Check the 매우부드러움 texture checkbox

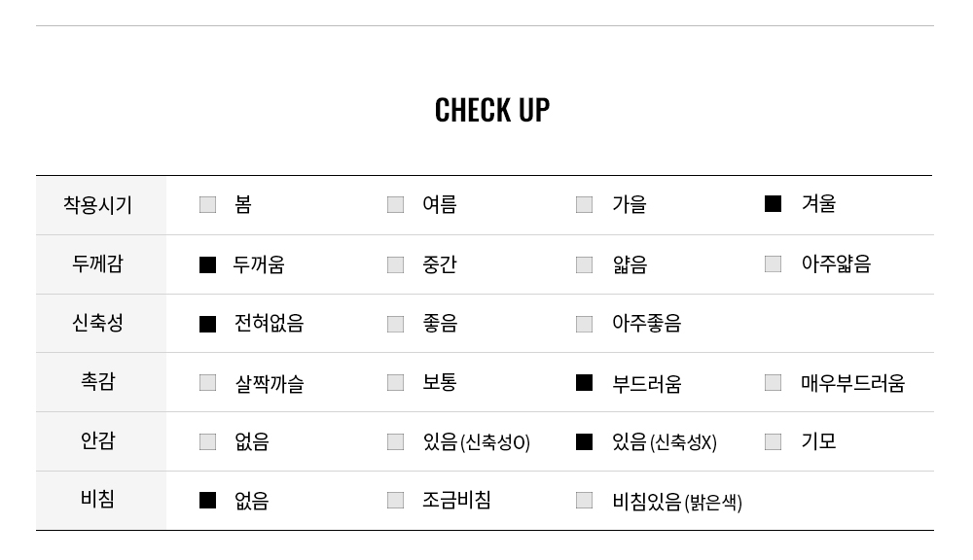pyautogui.click(x=773, y=383)
